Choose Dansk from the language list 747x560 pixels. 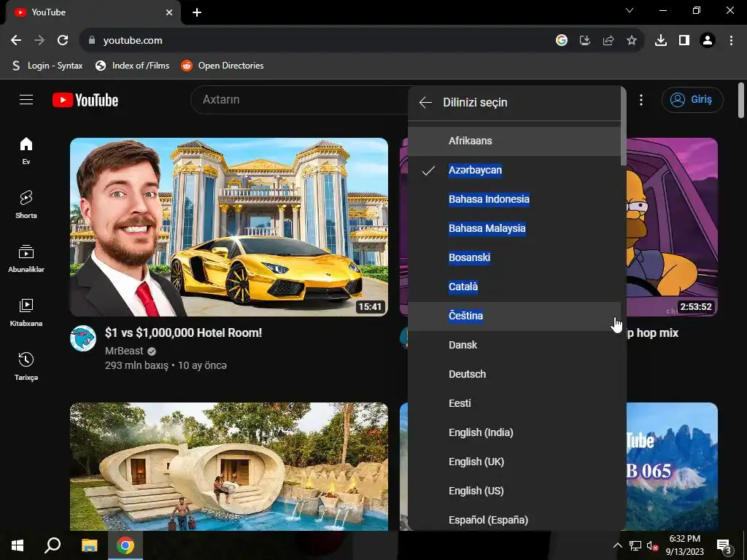tap(514, 345)
